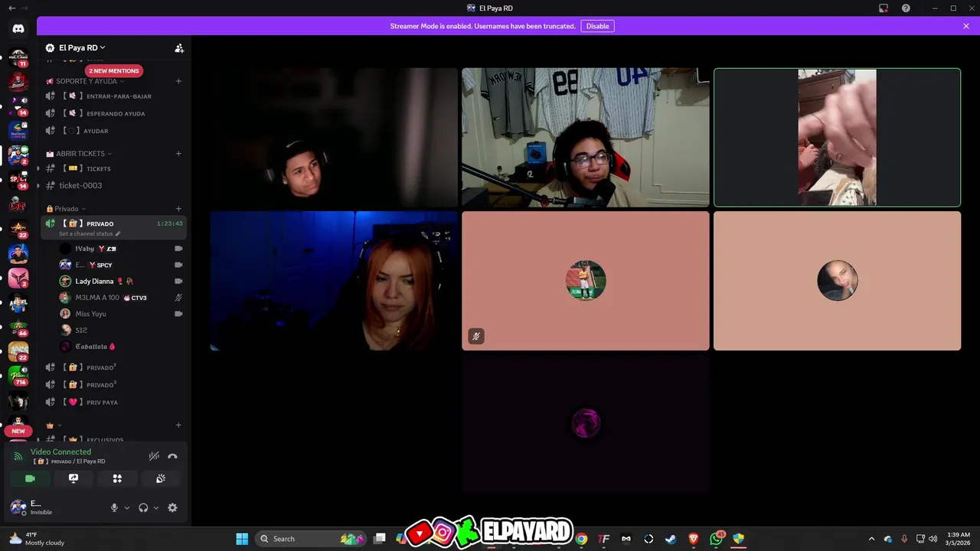Dismiss the Streamer Mode banner
Viewport: 980px width, 551px height.
[x=966, y=26]
